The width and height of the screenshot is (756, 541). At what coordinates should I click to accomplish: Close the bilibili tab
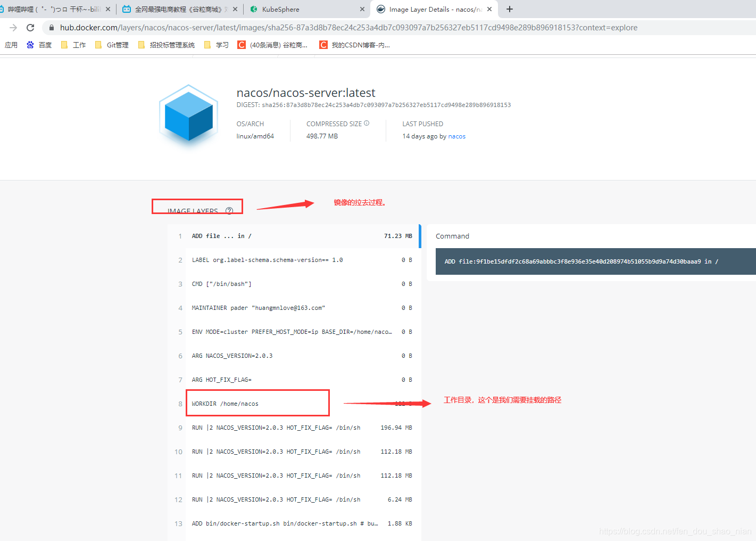(x=108, y=9)
